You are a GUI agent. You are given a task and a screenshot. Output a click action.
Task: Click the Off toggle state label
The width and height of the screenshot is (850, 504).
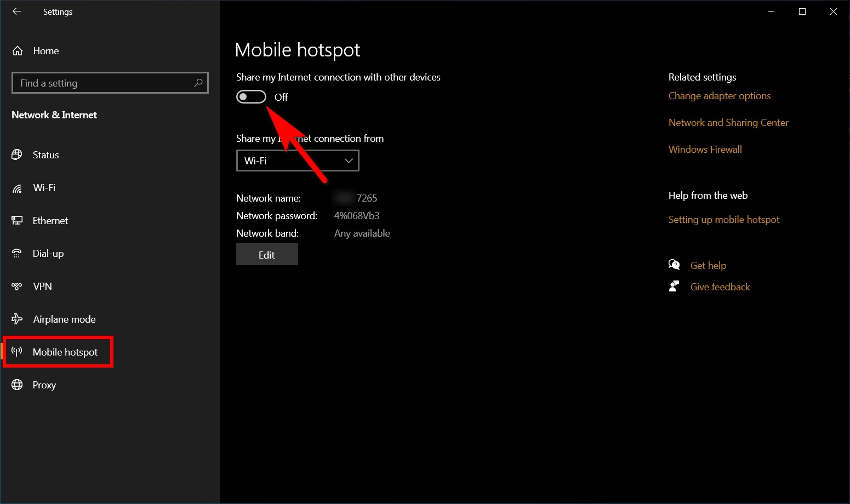281,98
